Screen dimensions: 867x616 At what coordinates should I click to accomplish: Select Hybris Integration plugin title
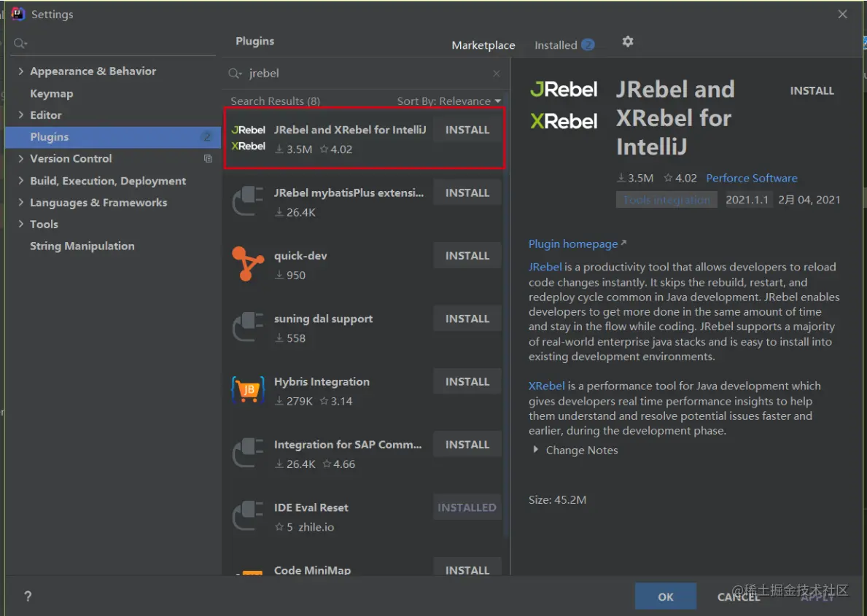[x=322, y=382]
